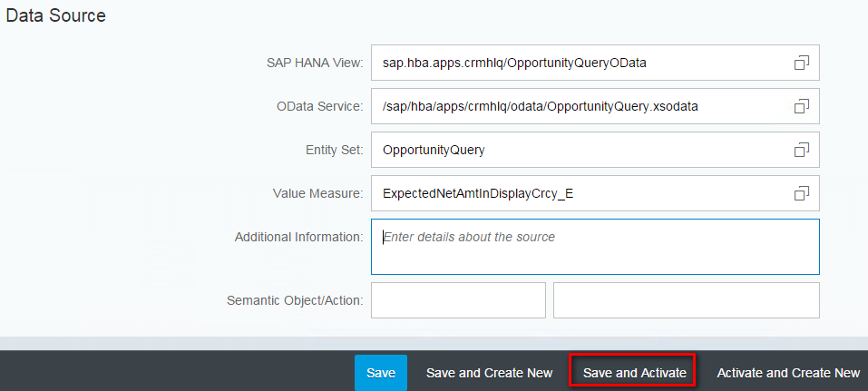868x391 pixels.
Task: Choose Save and Create New
Action: coord(490,373)
